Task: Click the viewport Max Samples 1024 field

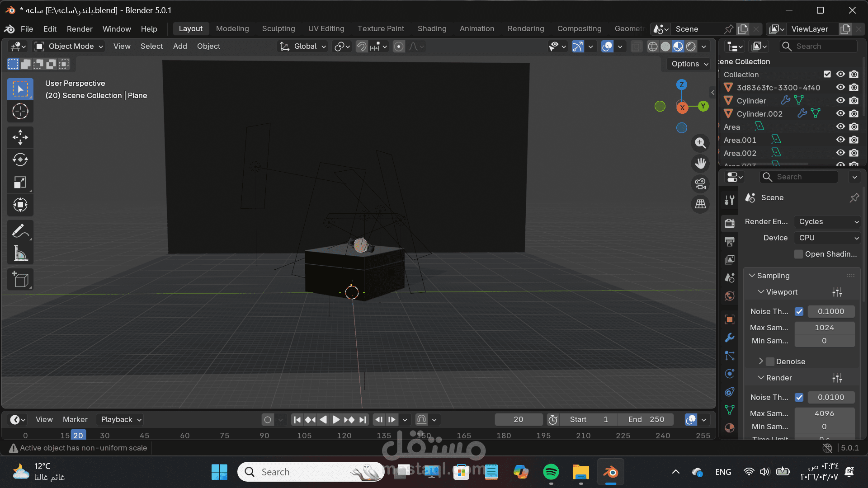Action: click(824, 328)
